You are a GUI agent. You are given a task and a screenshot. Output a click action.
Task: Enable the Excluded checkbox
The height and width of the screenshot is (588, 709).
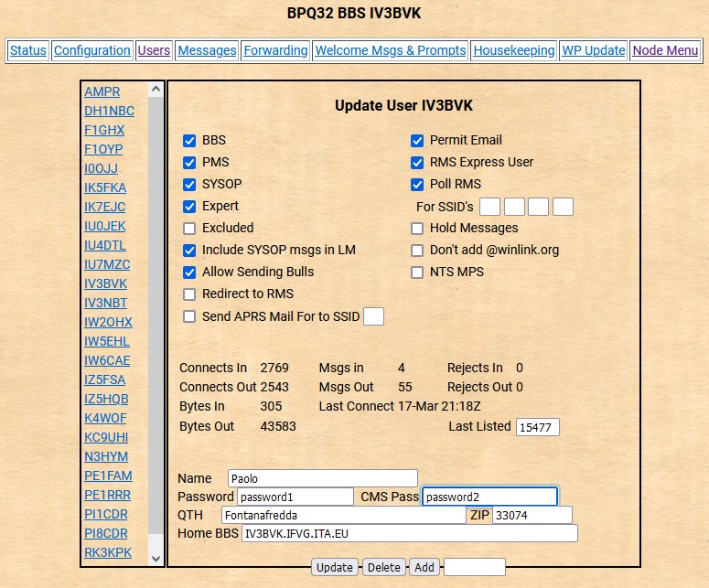[189, 229]
